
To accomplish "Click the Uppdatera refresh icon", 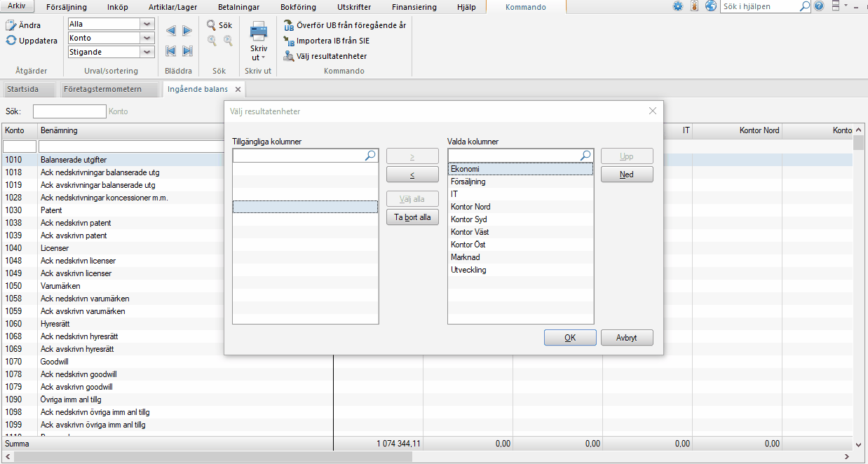I will pos(11,40).
